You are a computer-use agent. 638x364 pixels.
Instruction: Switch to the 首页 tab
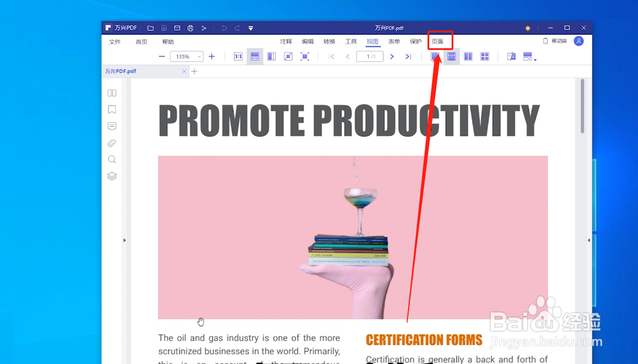click(x=141, y=42)
